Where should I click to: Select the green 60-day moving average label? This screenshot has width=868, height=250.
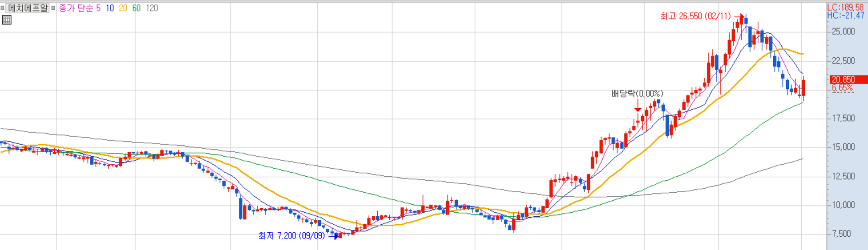pyautogui.click(x=137, y=8)
